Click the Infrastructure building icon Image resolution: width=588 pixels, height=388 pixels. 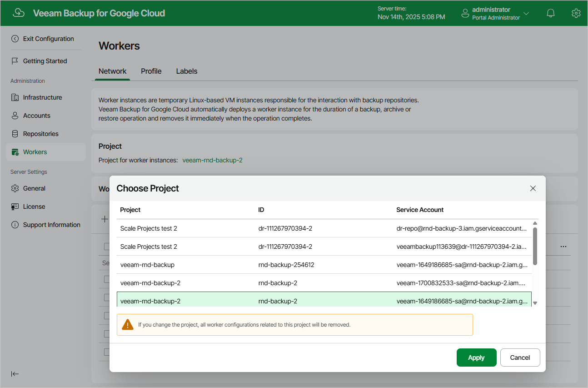(15, 97)
